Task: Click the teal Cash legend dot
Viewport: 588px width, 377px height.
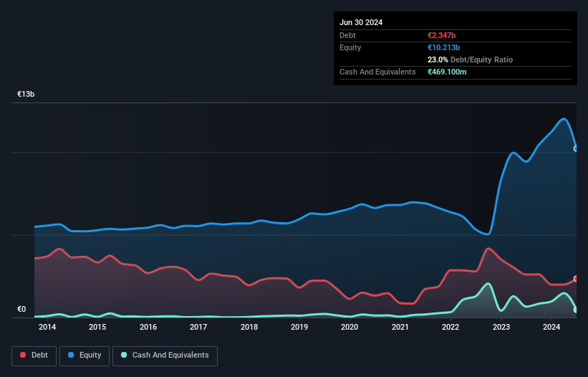Action: pyautogui.click(x=124, y=355)
